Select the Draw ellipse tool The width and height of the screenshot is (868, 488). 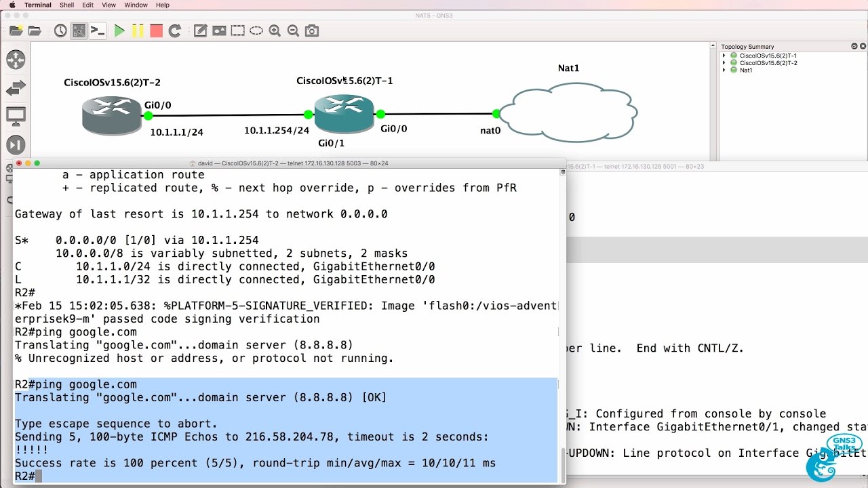[x=256, y=30]
